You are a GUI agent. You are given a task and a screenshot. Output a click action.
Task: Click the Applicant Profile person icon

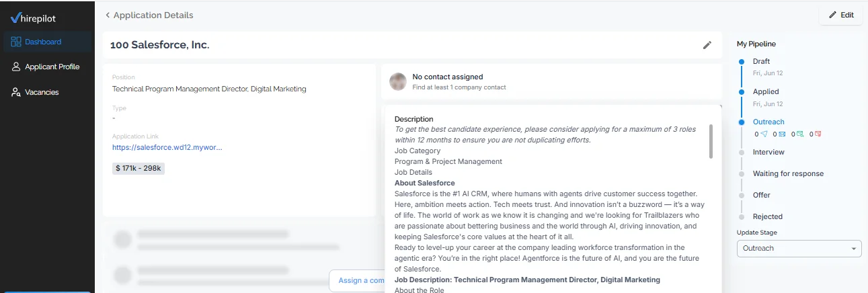(x=16, y=67)
